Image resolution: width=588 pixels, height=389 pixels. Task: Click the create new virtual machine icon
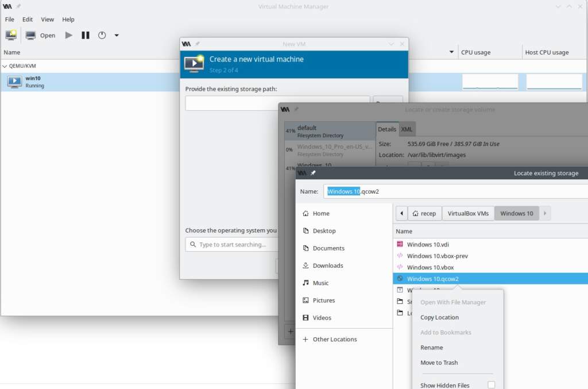pyautogui.click(x=11, y=35)
